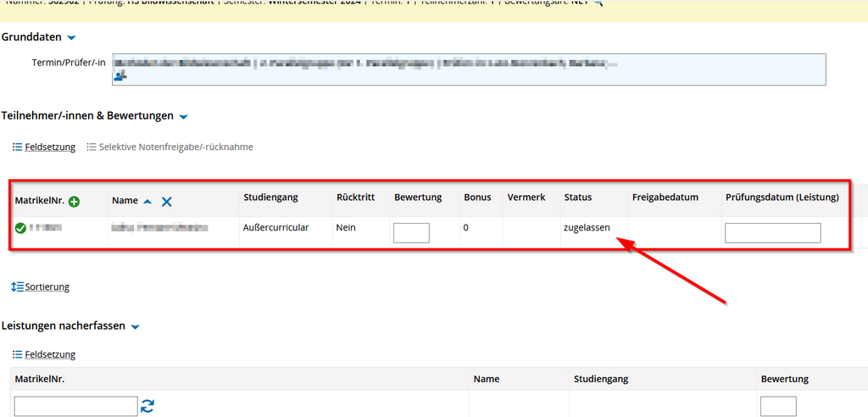The height and width of the screenshot is (417, 868).
Task: Click the Status column header
Action: [578, 197]
